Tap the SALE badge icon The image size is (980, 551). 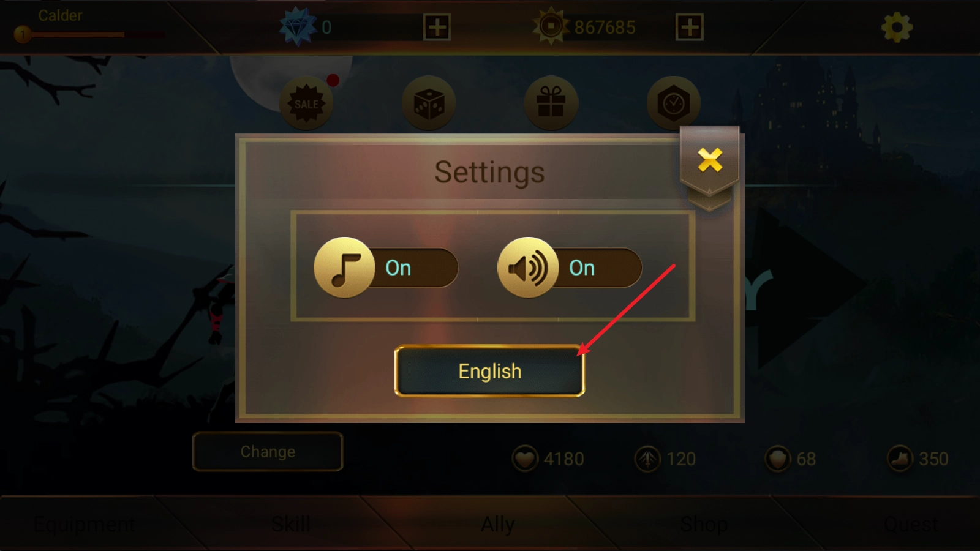306,103
